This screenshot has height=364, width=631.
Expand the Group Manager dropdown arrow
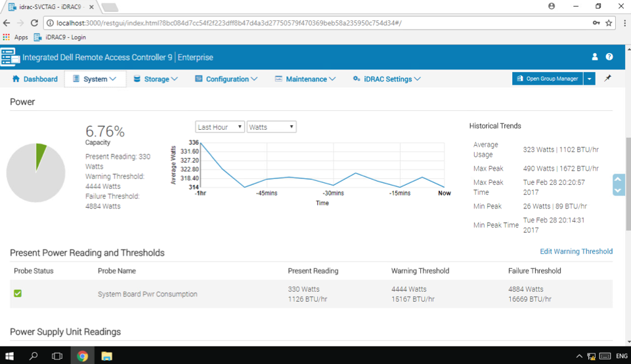click(590, 79)
